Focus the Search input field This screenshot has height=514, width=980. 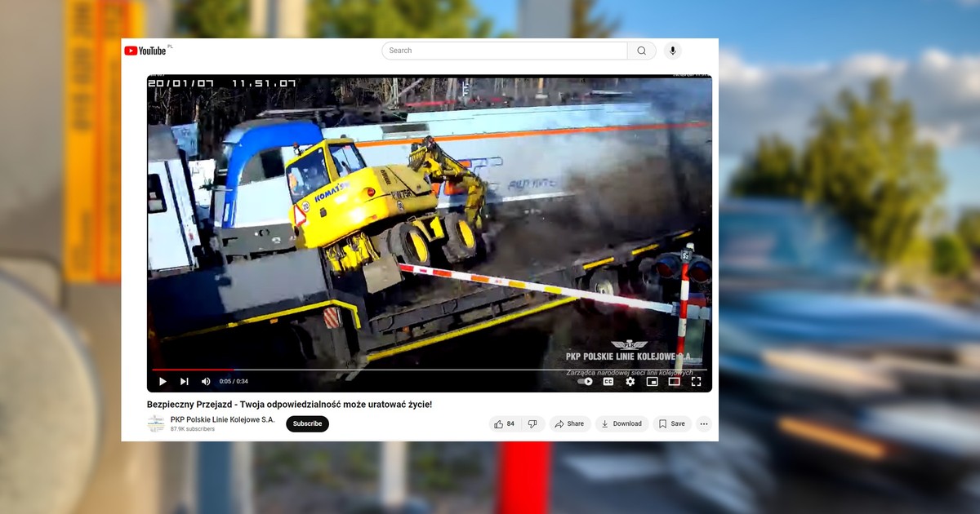coord(504,51)
